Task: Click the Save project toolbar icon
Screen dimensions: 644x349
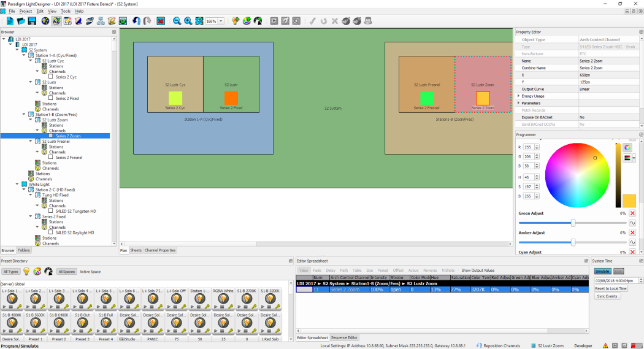Action: (32, 21)
